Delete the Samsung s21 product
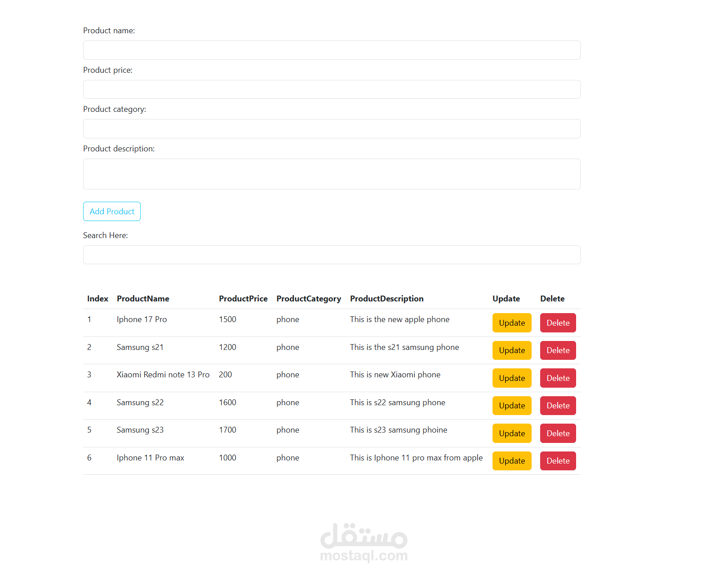 click(558, 350)
